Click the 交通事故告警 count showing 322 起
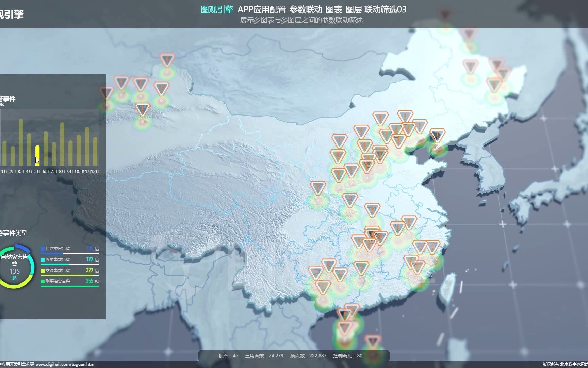Screen dimensions: 588x368 pos(89,270)
